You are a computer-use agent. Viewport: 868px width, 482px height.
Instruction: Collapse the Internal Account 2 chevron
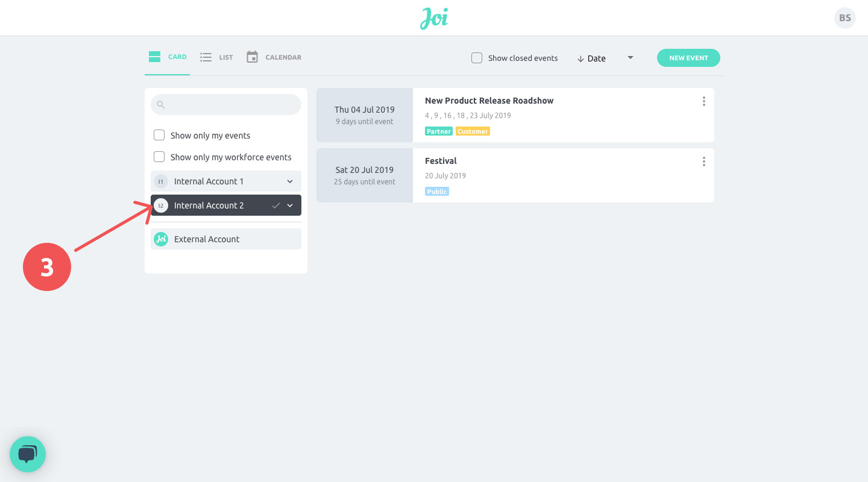[x=290, y=205]
